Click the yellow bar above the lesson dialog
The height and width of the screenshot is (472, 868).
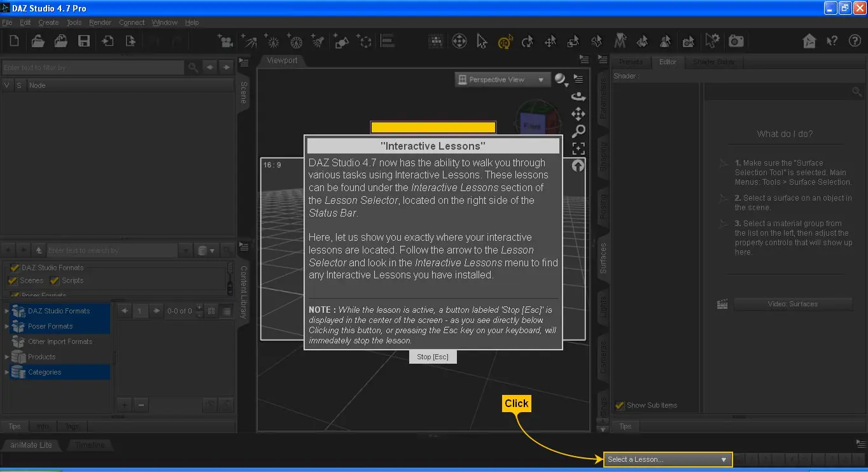click(x=433, y=127)
